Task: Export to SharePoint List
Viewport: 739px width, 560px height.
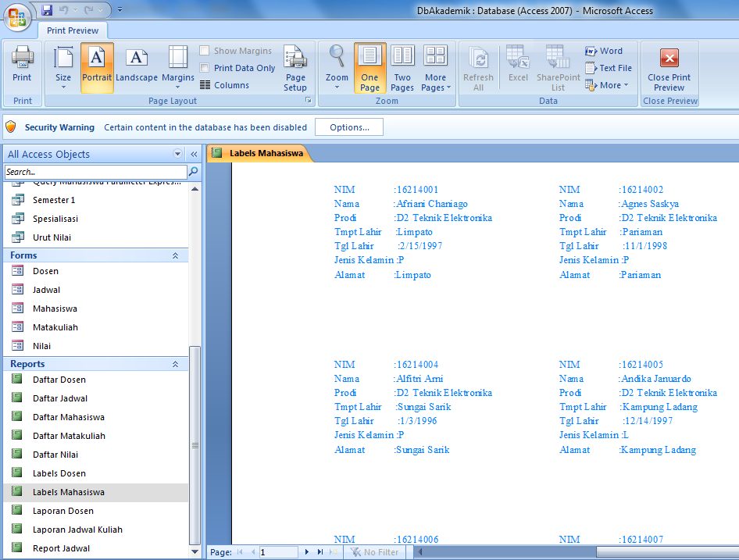Action: [x=558, y=68]
